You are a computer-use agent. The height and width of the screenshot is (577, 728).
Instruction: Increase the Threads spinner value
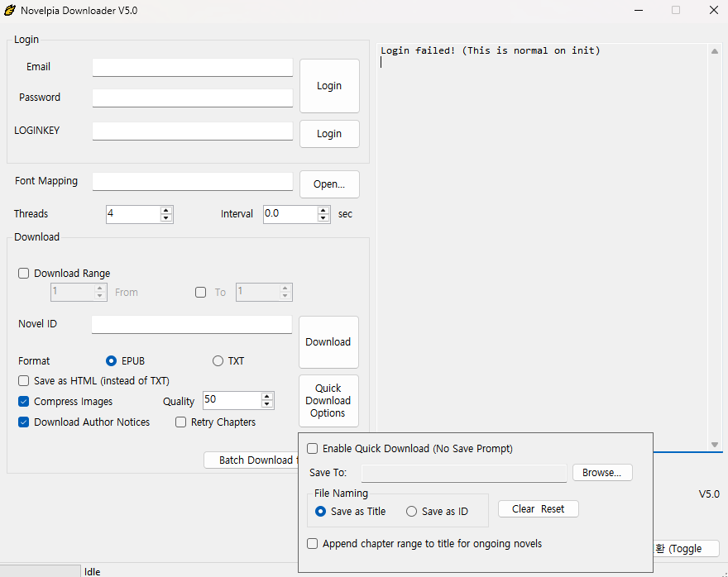click(166, 210)
